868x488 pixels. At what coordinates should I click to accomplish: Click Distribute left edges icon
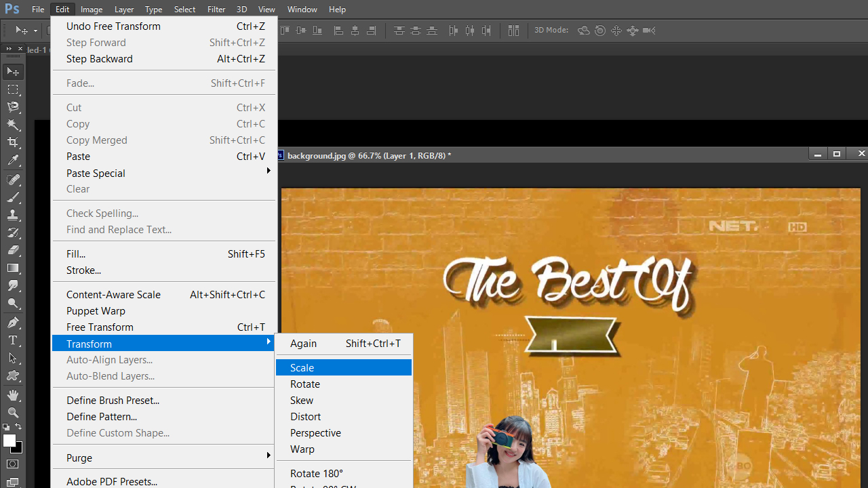coord(454,30)
